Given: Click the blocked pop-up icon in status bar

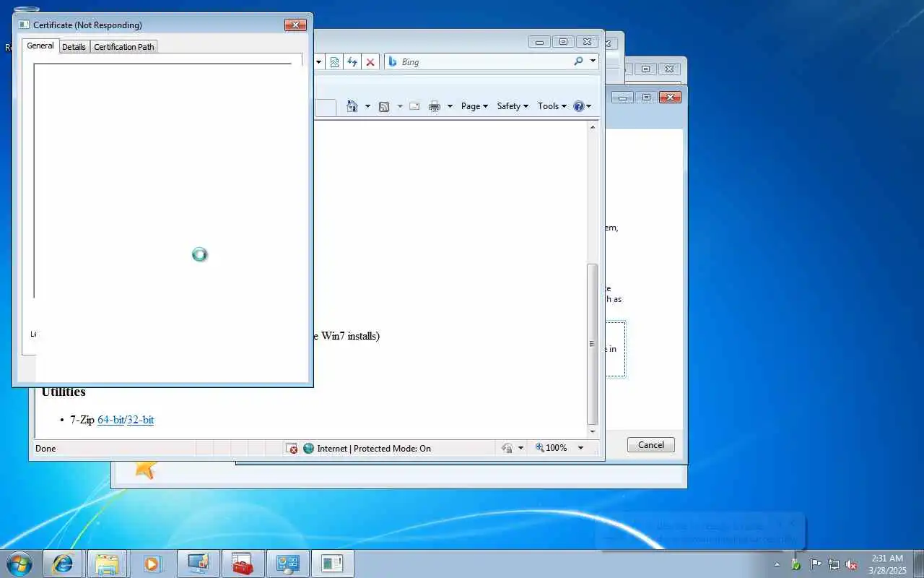Looking at the screenshot, I should click(x=292, y=449).
